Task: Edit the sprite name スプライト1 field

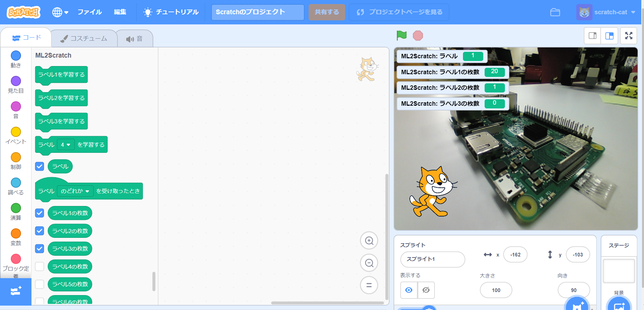Action: pos(432,259)
